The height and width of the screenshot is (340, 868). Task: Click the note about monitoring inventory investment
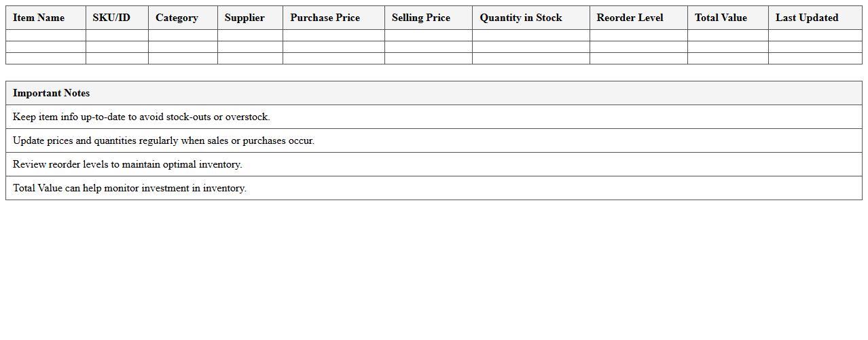[129, 188]
